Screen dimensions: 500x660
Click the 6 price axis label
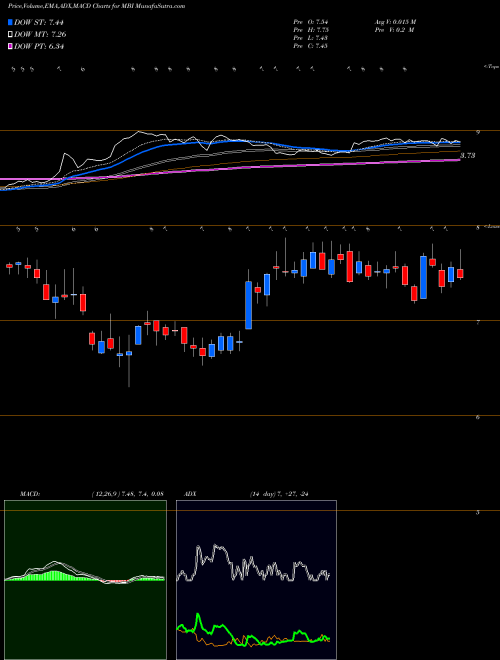pos(478,418)
